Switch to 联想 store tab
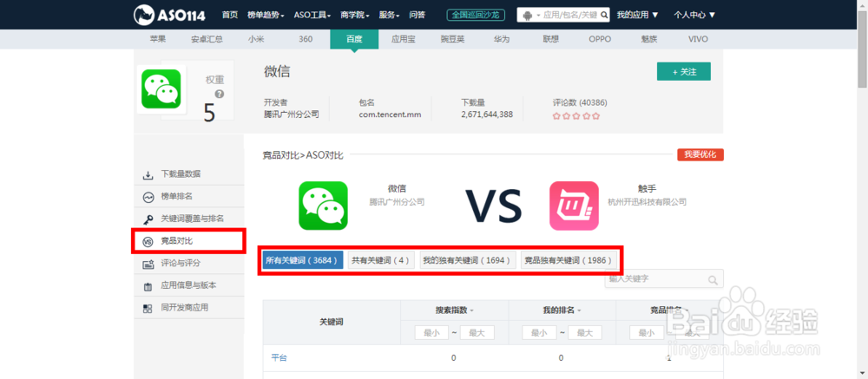 coord(551,39)
